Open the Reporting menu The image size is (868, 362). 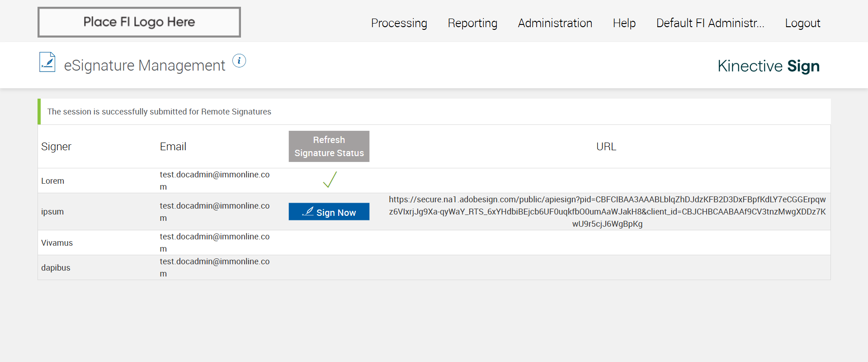[x=472, y=23]
